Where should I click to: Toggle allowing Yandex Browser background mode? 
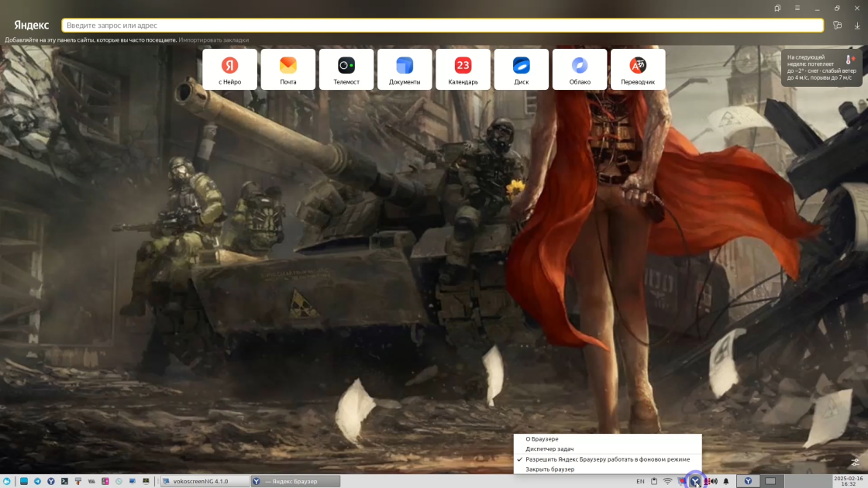[x=608, y=459]
